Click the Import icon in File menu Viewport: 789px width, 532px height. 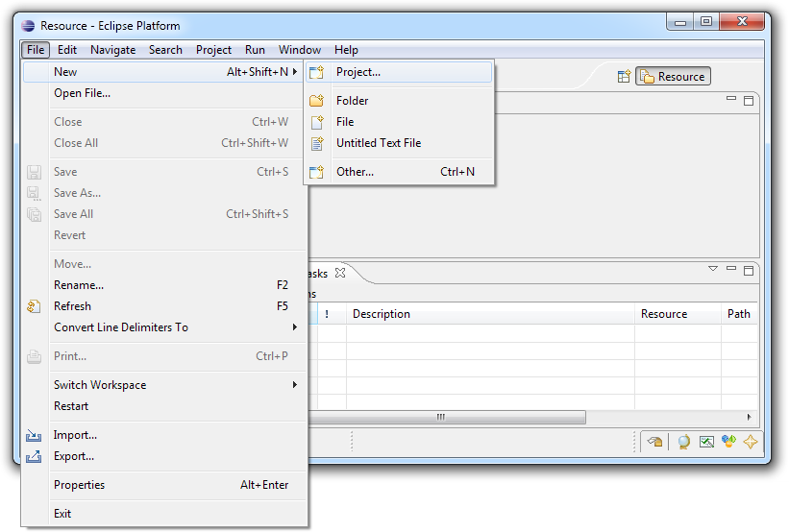pos(34,435)
